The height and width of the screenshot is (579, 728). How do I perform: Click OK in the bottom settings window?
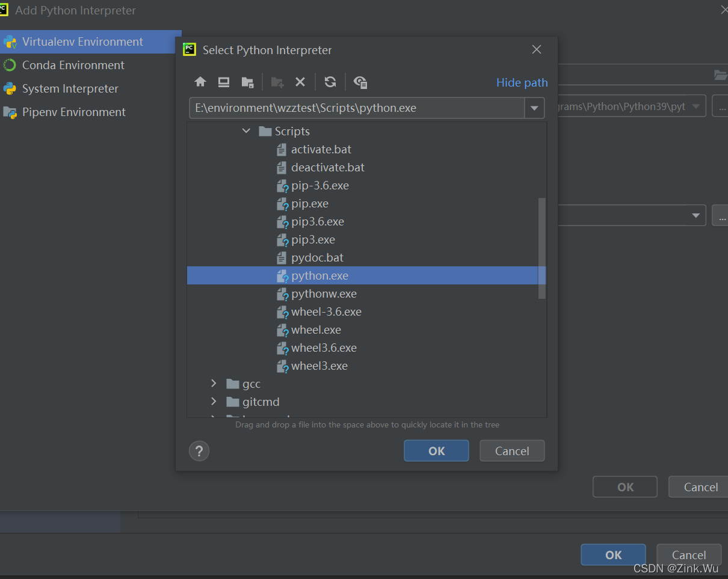tap(613, 555)
